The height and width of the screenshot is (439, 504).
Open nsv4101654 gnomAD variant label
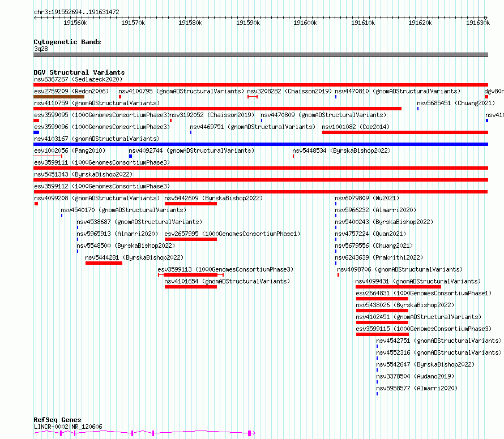(x=227, y=281)
